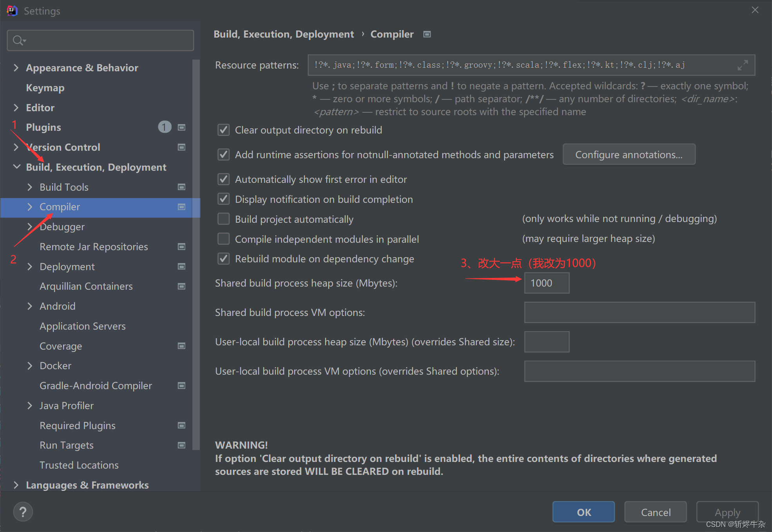The height and width of the screenshot is (532, 772).
Task: Click project settings icon next to Compiler breadcrumb
Action: coord(427,34)
